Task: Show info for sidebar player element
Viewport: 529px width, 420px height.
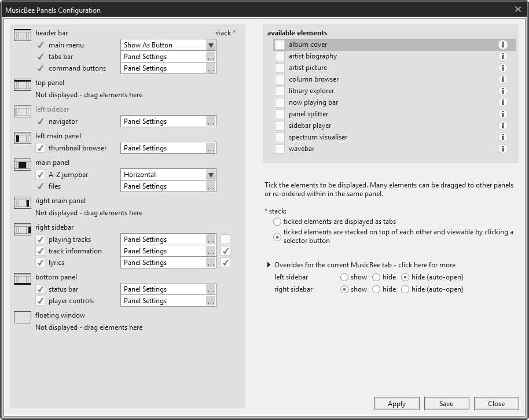Action: pos(503,126)
